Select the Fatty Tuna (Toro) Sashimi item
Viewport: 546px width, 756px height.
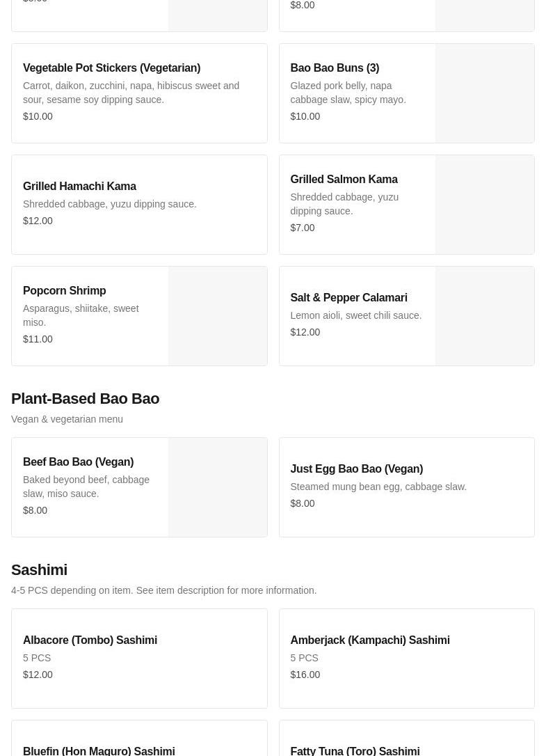click(x=355, y=750)
